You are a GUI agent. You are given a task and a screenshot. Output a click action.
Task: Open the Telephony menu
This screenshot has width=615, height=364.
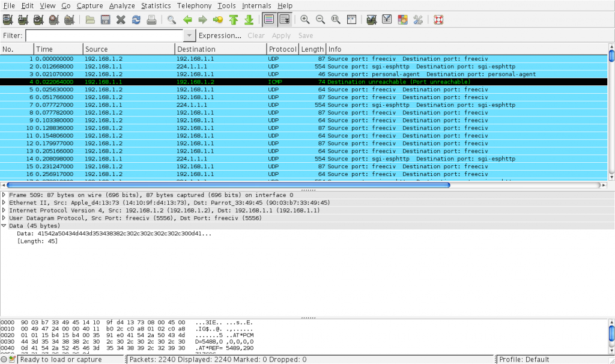pos(194,6)
